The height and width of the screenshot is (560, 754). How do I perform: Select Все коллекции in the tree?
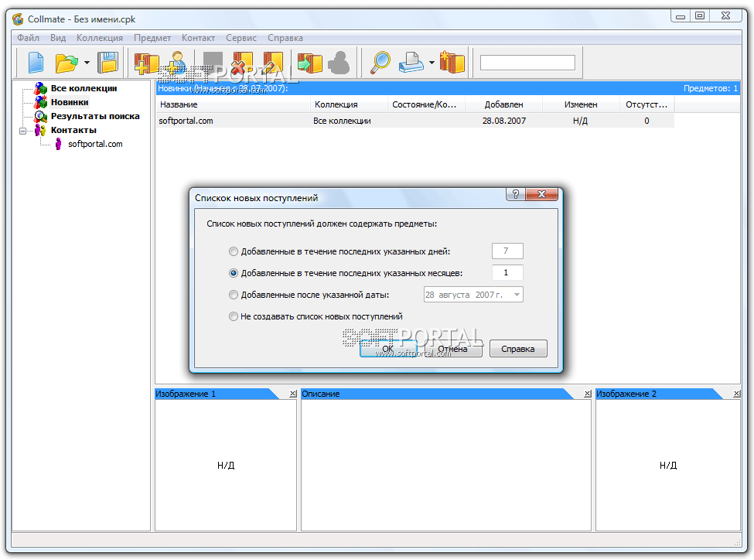(84, 88)
